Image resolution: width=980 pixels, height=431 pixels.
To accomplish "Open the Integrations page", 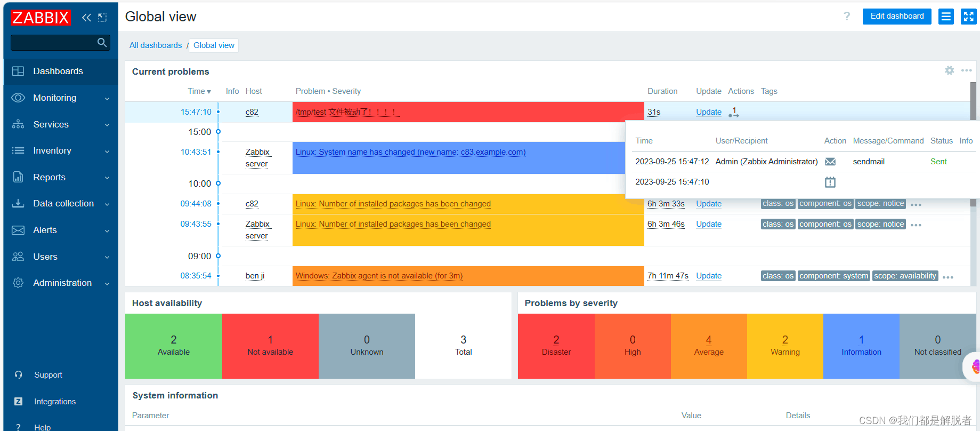I will click(55, 402).
